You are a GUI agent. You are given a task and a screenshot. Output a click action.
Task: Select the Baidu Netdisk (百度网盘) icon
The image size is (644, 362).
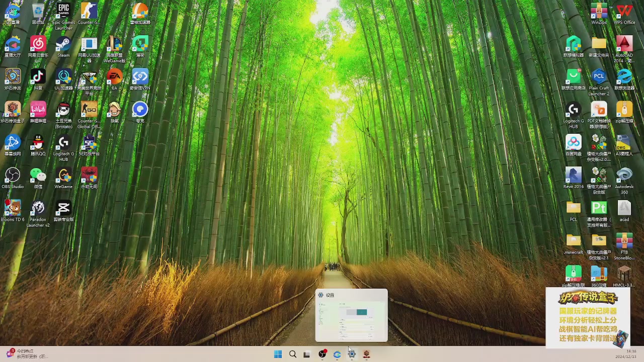tap(574, 145)
